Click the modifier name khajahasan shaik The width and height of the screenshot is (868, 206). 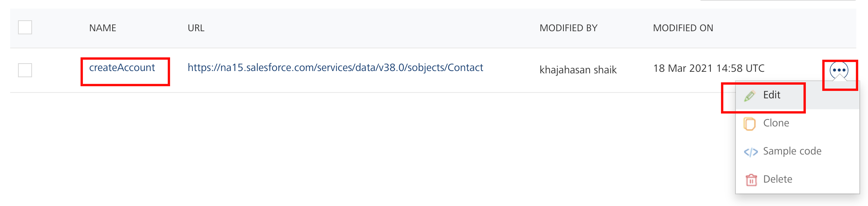click(578, 70)
